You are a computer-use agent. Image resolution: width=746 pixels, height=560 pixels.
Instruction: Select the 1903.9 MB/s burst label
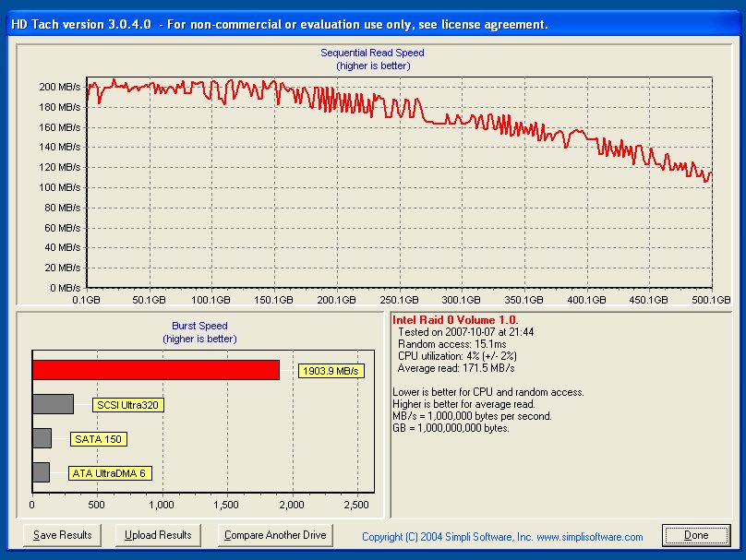click(331, 371)
